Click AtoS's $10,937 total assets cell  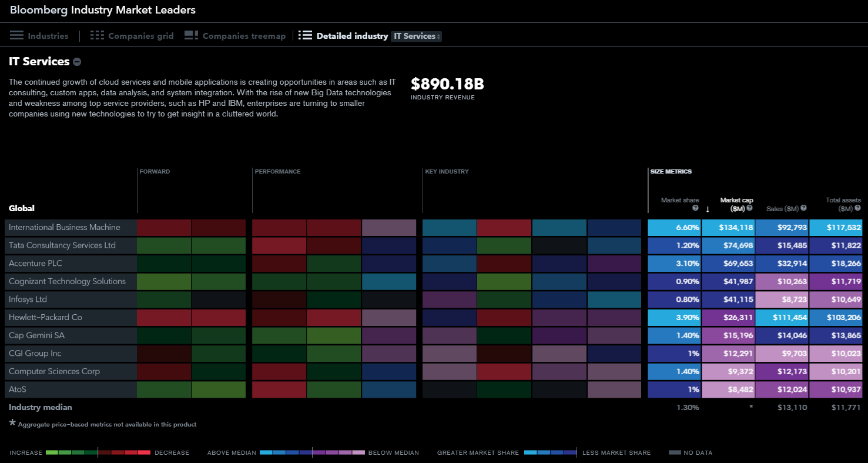click(x=836, y=389)
